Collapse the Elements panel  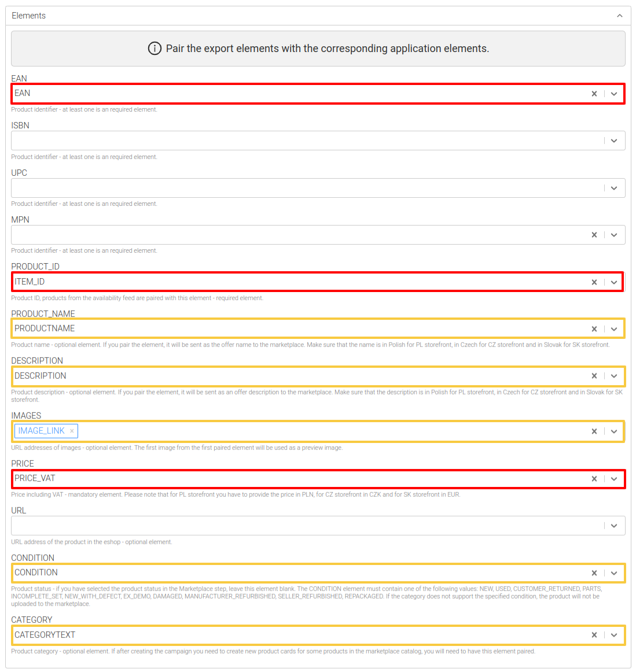pos(620,16)
